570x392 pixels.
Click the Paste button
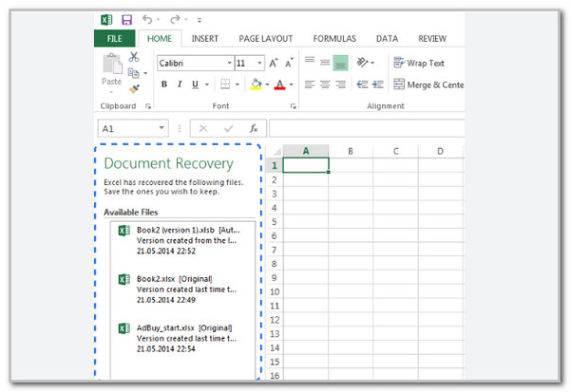111,72
